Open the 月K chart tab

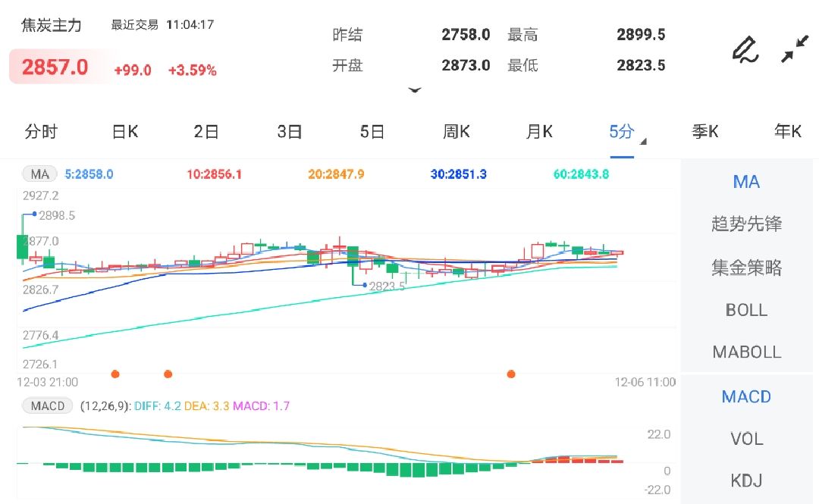click(540, 132)
